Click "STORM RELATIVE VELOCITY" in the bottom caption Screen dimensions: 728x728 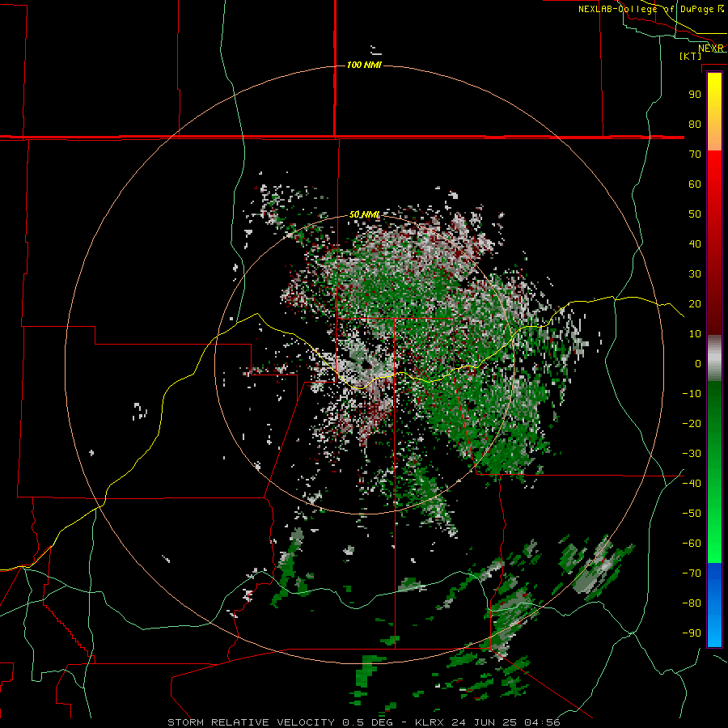click(251, 722)
